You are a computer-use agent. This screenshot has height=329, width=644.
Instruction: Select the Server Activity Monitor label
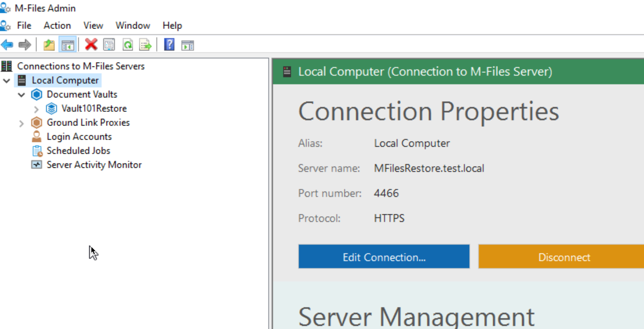click(94, 165)
